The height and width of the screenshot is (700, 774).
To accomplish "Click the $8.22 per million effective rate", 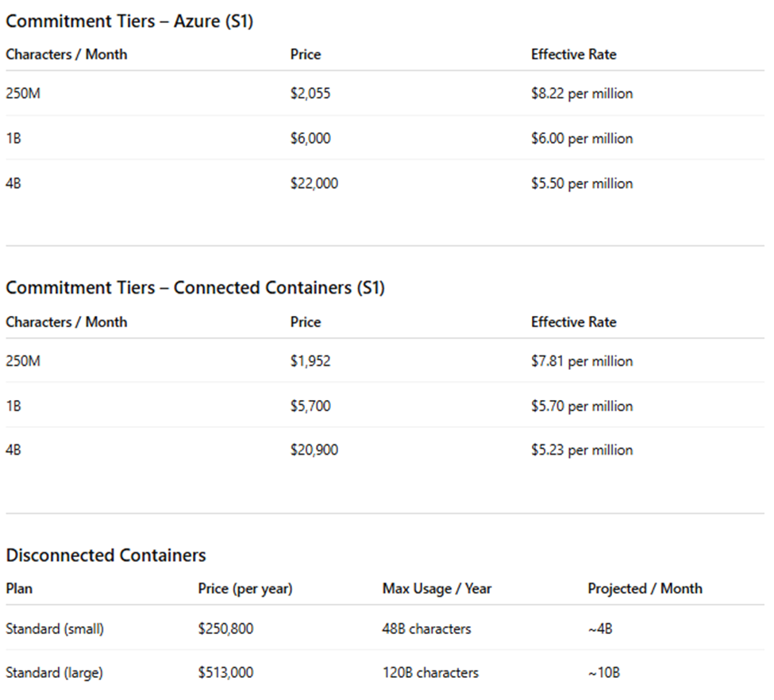I will point(581,94).
